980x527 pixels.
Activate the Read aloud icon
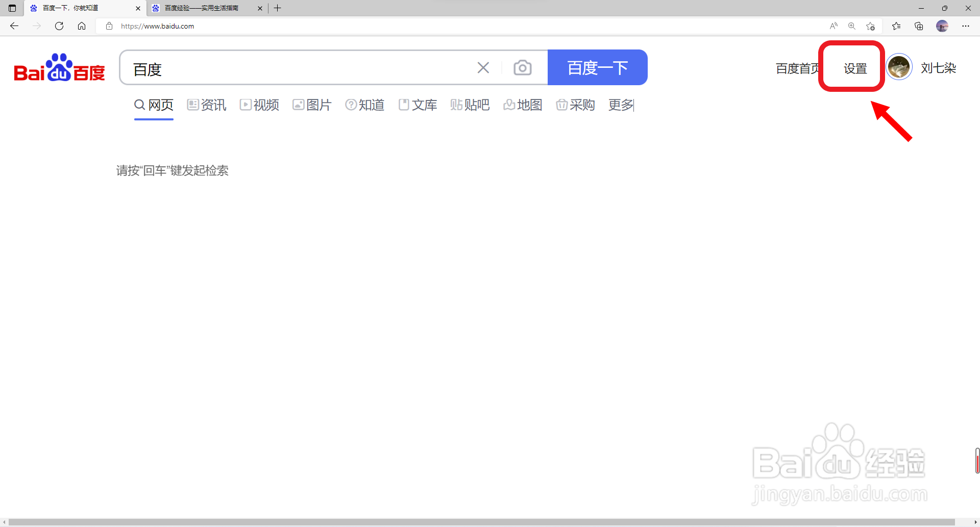834,26
